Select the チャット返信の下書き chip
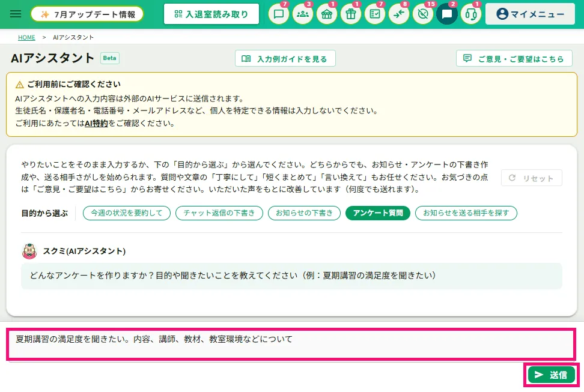Screen dimensions: 584x392 tap(219, 213)
